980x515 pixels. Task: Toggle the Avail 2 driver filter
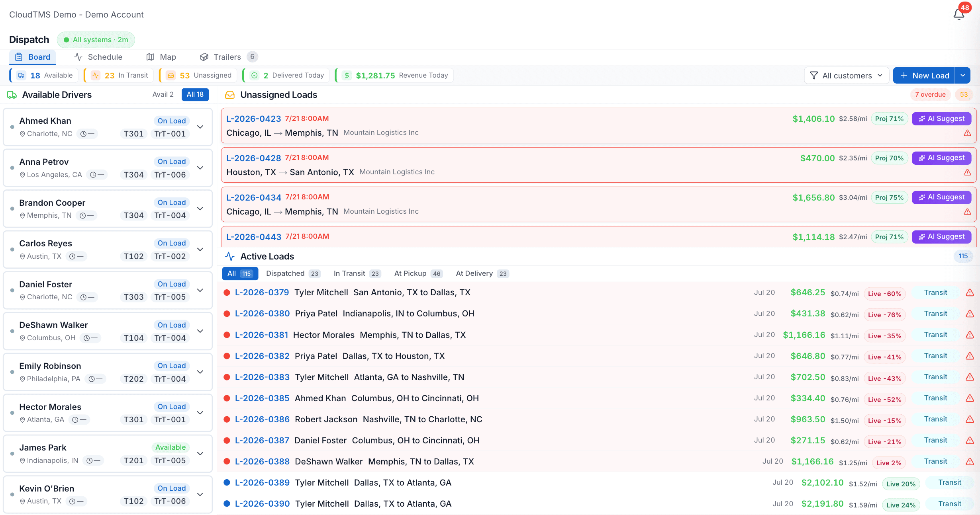(163, 94)
